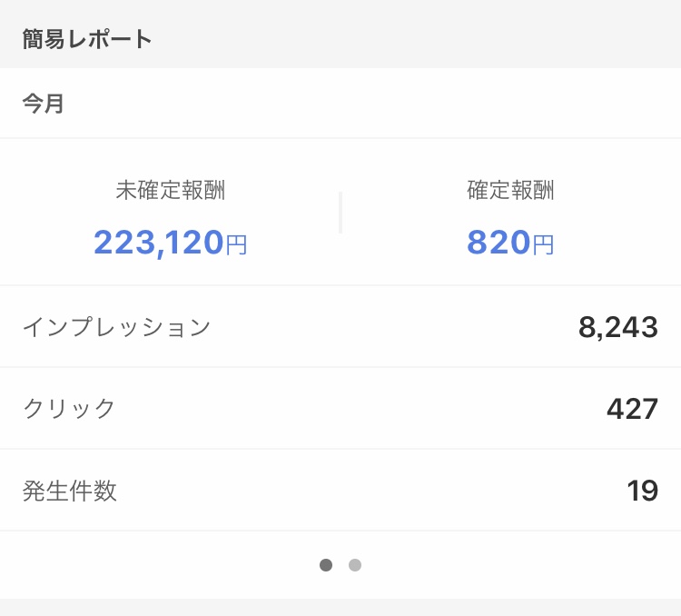Switch to the second report page dot

(x=355, y=565)
